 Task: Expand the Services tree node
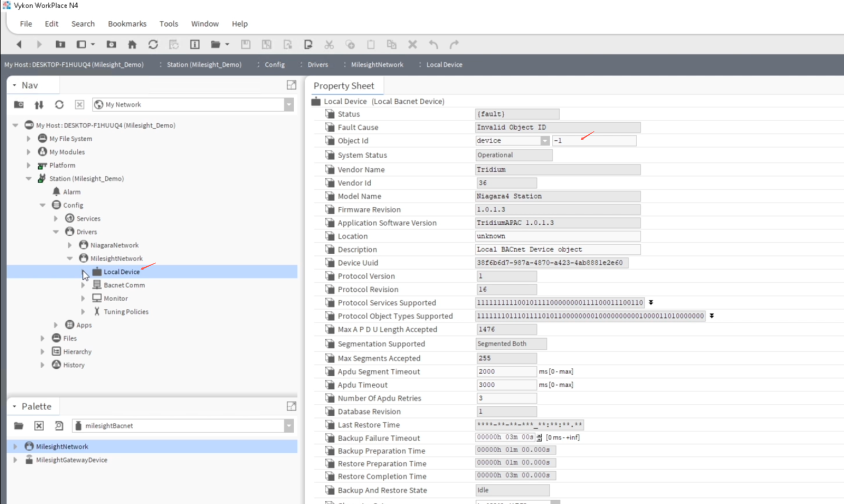(56, 219)
